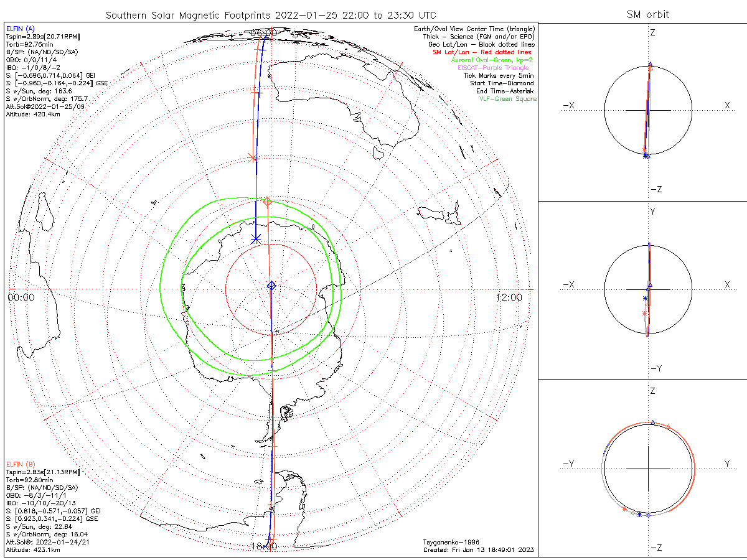Click the blue diamond beneath the bottom orbit circle

click(x=648, y=516)
